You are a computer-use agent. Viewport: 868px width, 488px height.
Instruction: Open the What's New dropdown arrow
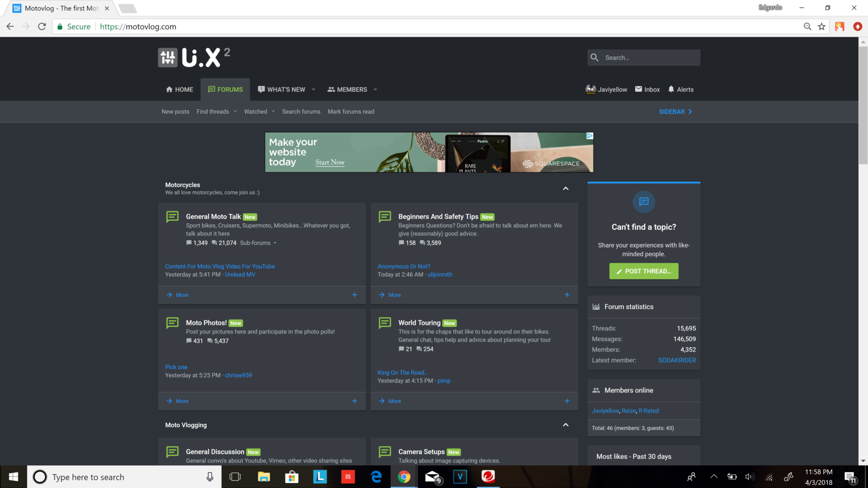313,89
